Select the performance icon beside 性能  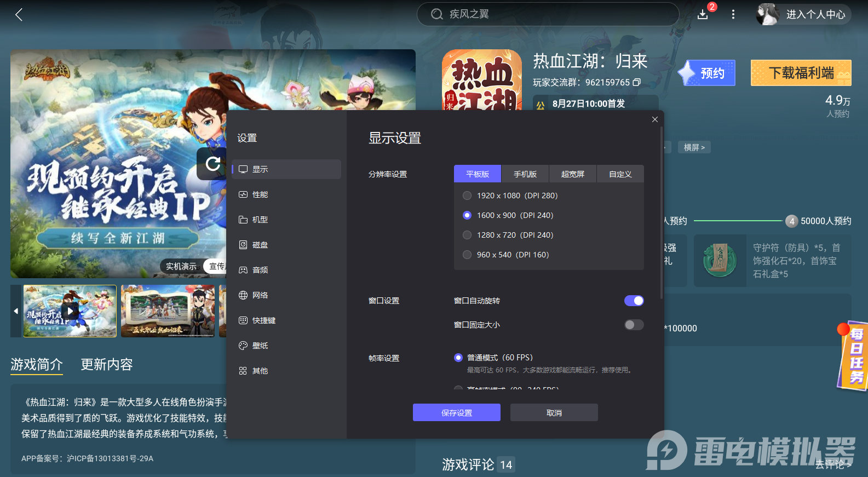click(243, 194)
